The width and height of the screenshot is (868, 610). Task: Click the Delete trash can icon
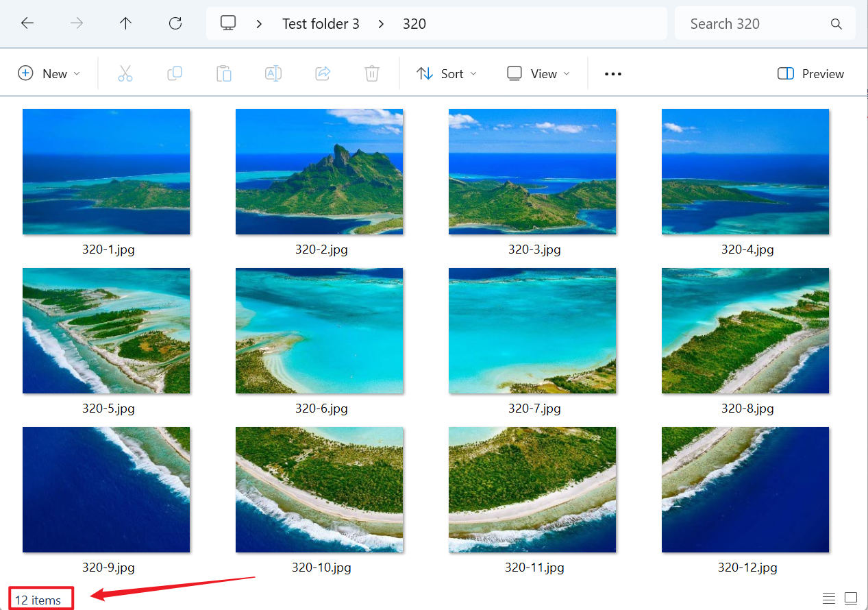pos(372,73)
